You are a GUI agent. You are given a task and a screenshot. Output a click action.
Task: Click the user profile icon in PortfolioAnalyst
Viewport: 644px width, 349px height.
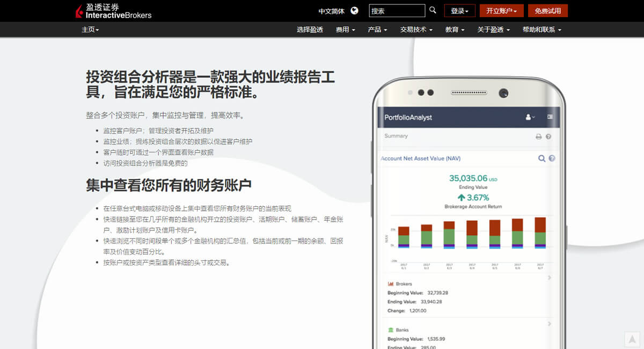(x=530, y=117)
